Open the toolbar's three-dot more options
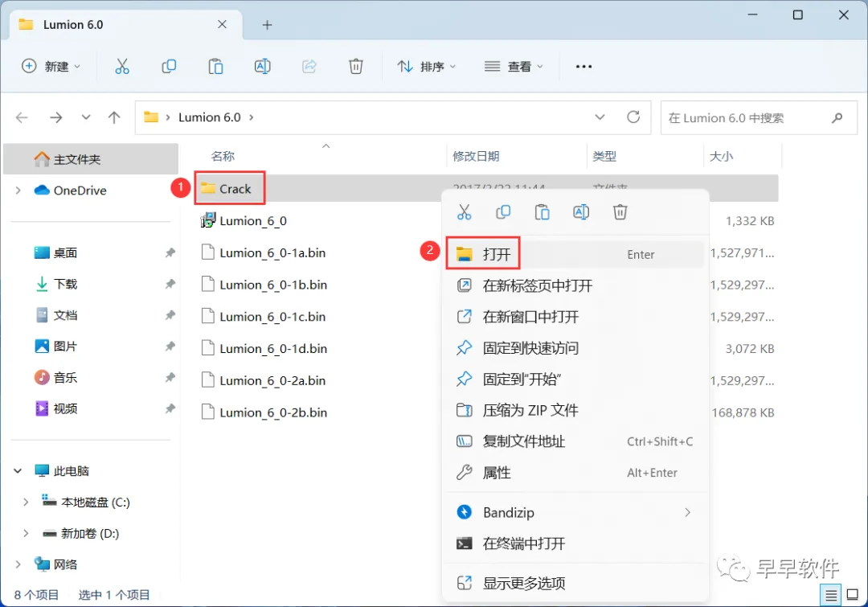Image resolution: width=868 pixels, height=607 pixels. point(583,67)
